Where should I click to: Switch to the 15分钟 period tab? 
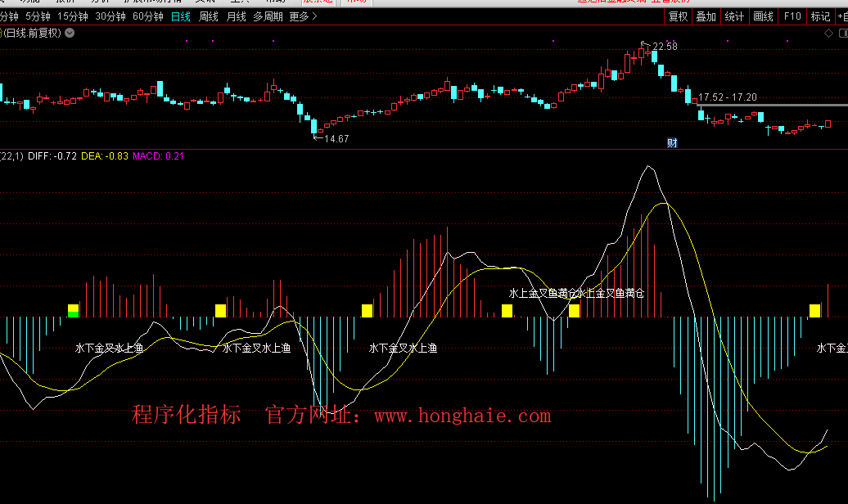pyautogui.click(x=72, y=16)
